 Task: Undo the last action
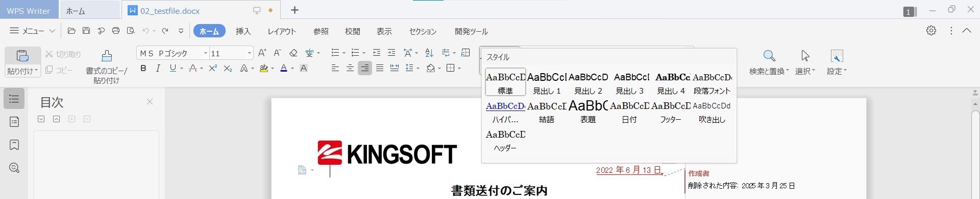[145, 31]
